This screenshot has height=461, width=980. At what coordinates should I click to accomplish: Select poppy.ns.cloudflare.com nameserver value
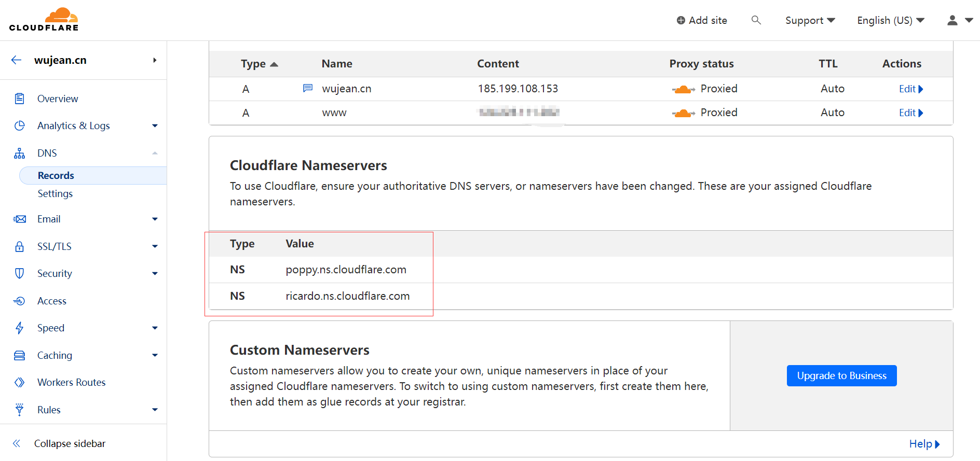click(346, 270)
